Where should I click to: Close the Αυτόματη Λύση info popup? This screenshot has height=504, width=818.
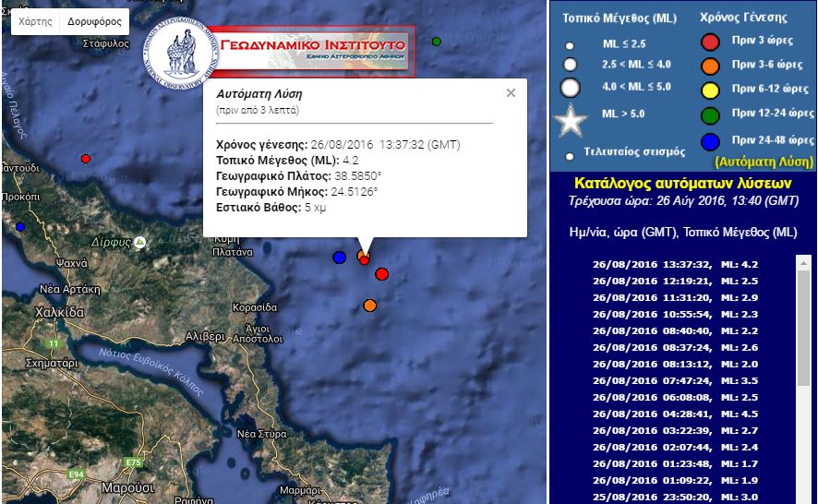(511, 93)
